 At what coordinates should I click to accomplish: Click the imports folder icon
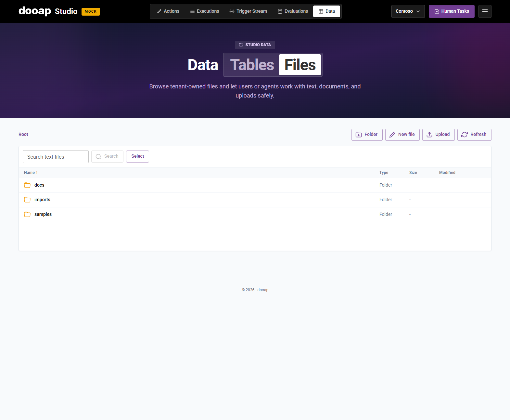coord(27,200)
